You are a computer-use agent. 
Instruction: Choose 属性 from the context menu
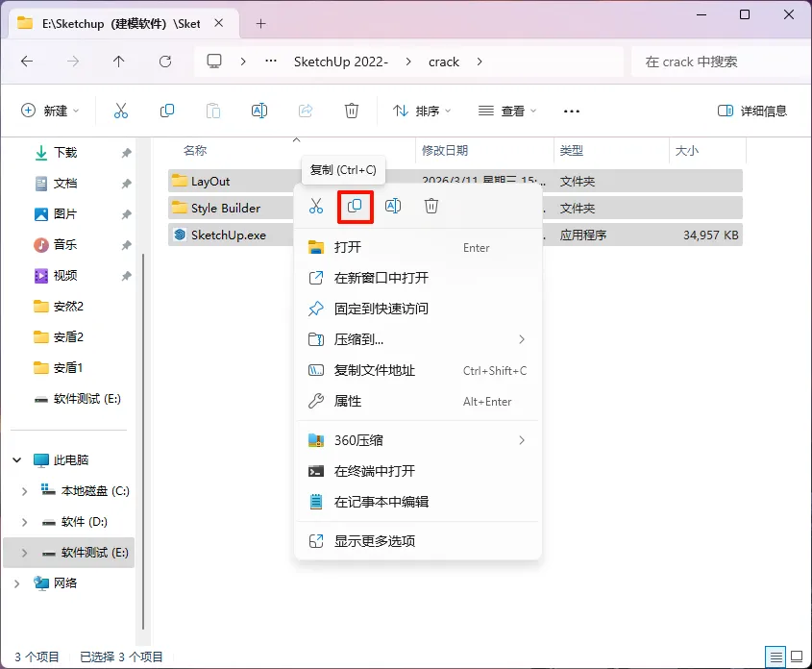[418, 401]
